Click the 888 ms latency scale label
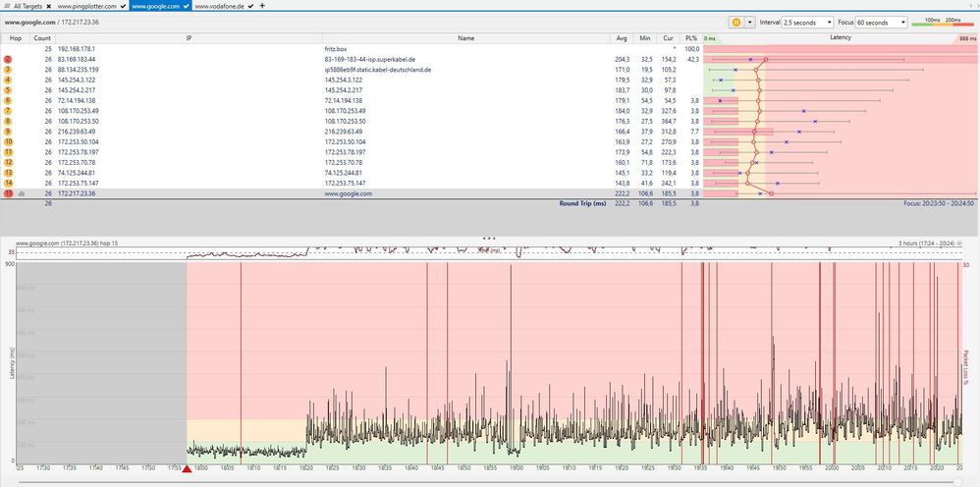Image resolution: width=980 pixels, height=487 pixels. pyautogui.click(x=967, y=38)
